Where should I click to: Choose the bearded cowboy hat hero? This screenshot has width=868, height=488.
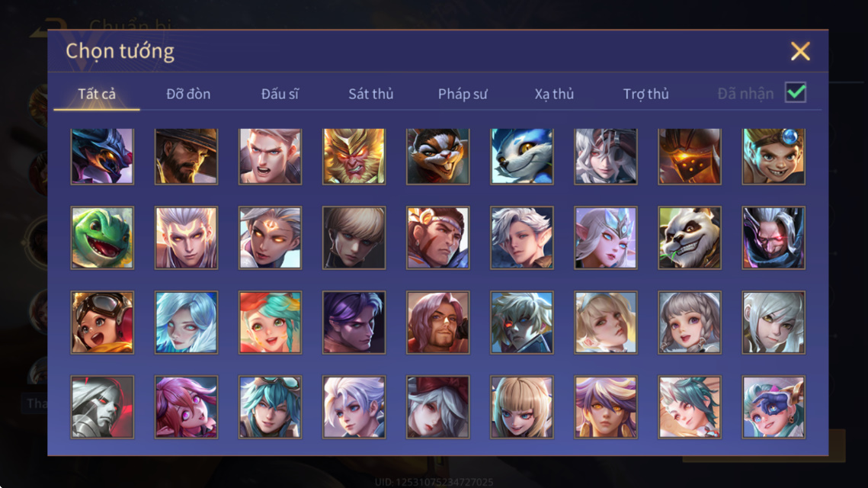[186, 156]
